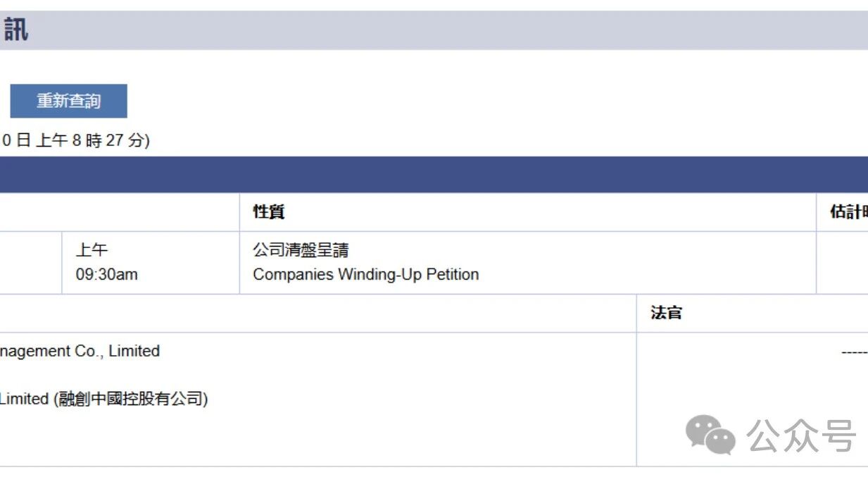Image resolution: width=868 pixels, height=489 pixels.
Task: Click the empty cell beneath 估計時 header
Action: pos(842,262)
